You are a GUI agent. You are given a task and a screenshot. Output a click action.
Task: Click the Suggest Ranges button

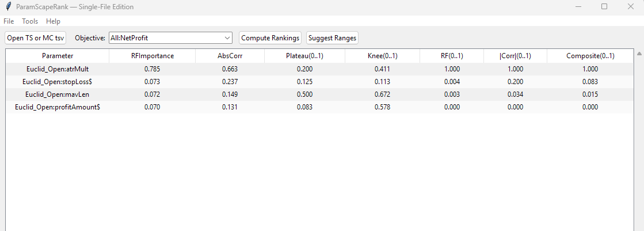[332, 38]
